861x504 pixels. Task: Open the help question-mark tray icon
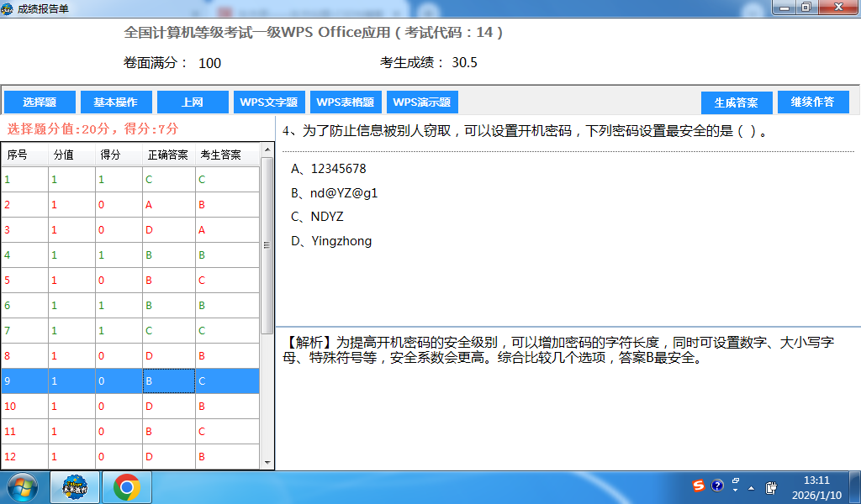point(717,486)
